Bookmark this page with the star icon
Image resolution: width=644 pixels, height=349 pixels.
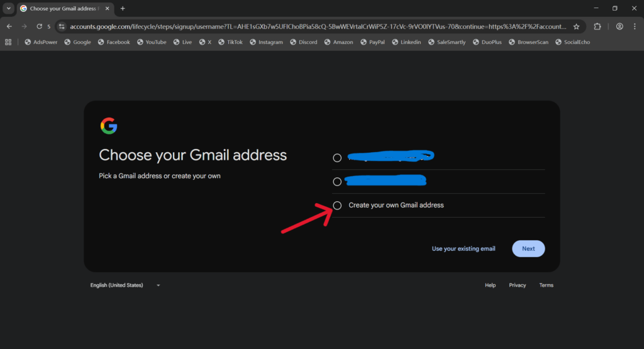coord(576,26)
